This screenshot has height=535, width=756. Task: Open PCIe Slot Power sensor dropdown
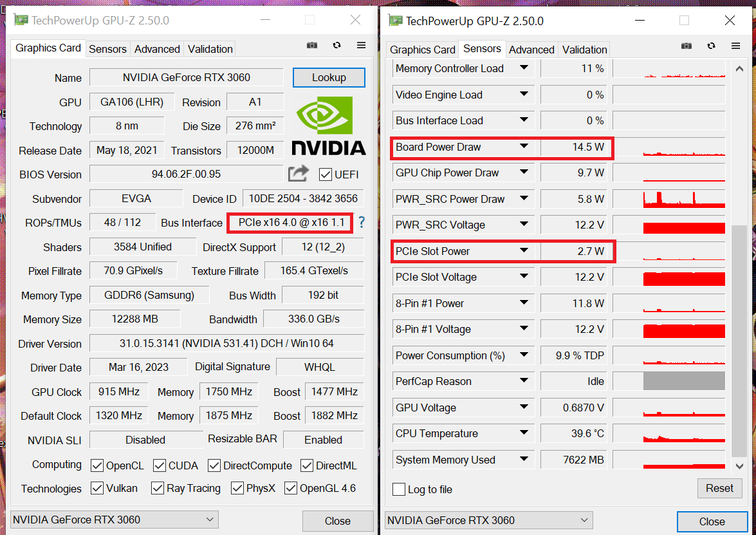click(524, 250)
